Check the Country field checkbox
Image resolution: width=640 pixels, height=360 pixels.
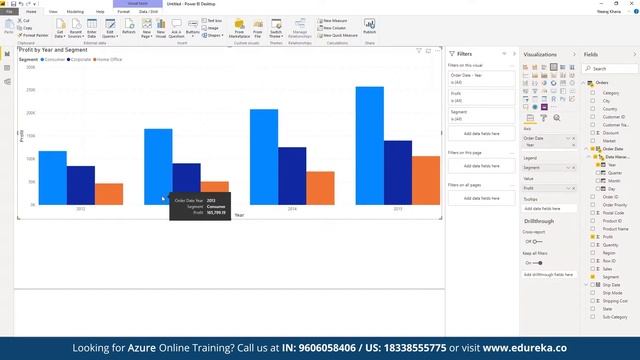[x=593, y=109]
